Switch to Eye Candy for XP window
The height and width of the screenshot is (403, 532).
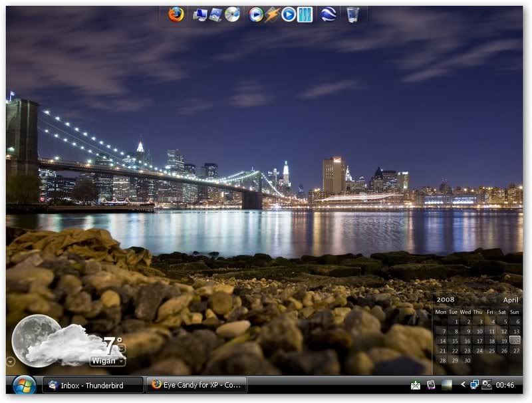pyautogui.click(x=196, y=384)
